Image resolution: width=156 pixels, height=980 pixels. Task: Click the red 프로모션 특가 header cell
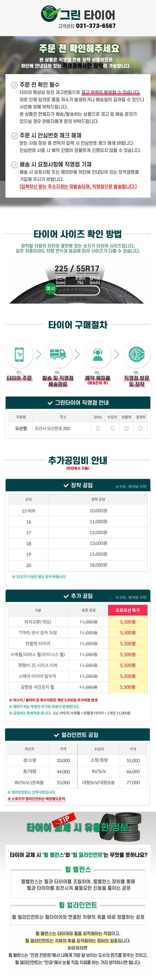(127, 610)
